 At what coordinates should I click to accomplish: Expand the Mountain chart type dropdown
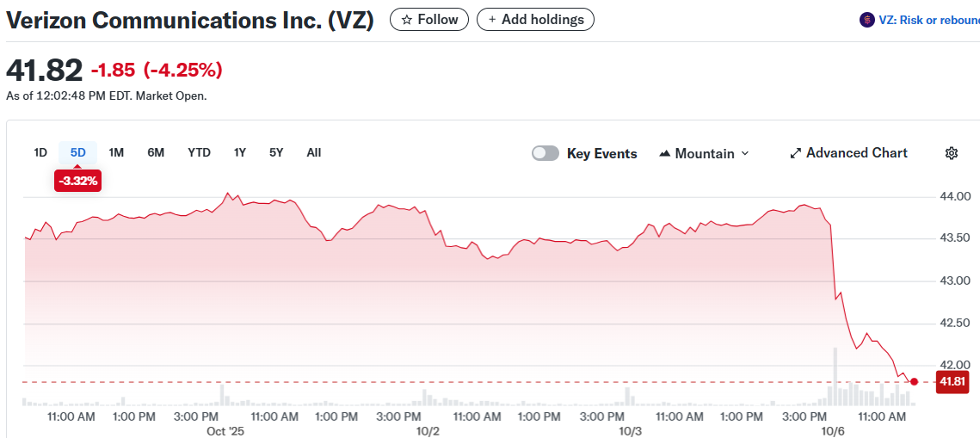[x=745, y=153]
